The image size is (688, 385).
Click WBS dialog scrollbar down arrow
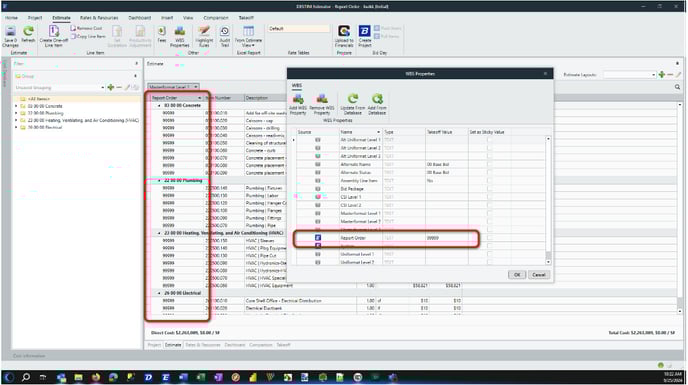pyautogui.click(x=548, y=262)
